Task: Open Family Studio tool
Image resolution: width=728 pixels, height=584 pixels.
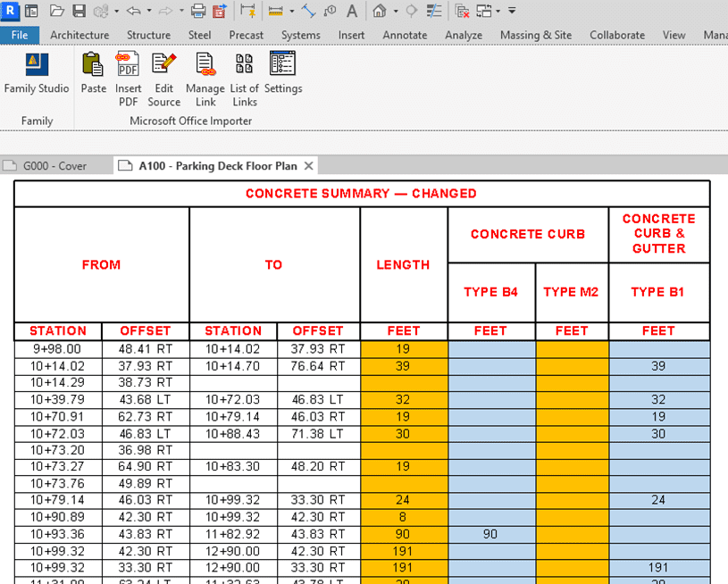Action: [x=37, y=73]
